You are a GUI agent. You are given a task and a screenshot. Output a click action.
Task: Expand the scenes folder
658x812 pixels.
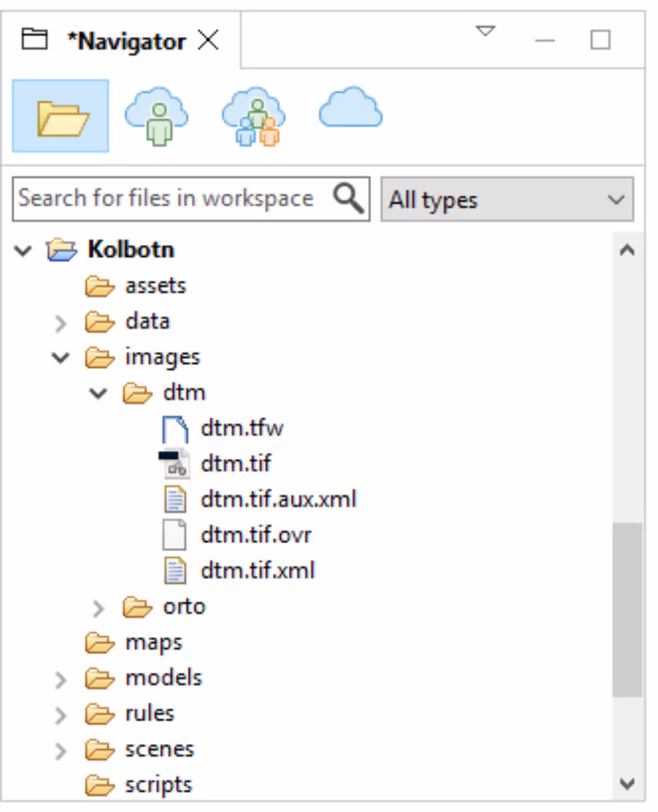(x=61, y=751)
